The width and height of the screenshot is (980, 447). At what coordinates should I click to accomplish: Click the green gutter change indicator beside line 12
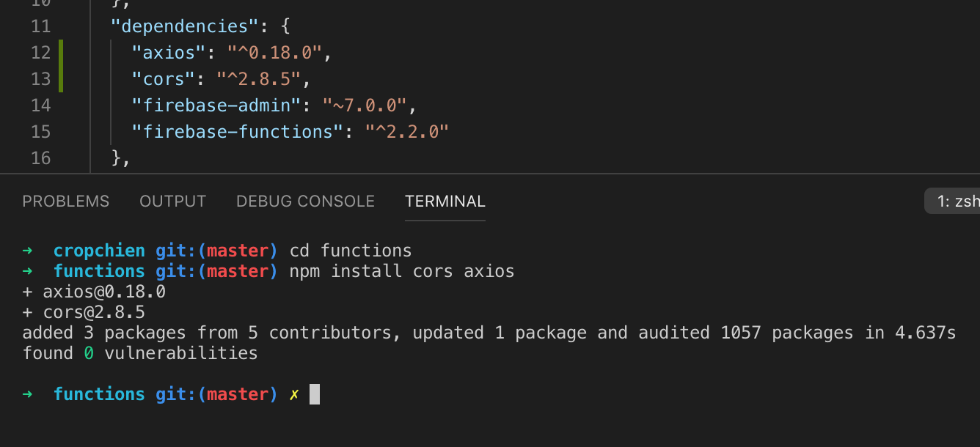click(62, 52)
